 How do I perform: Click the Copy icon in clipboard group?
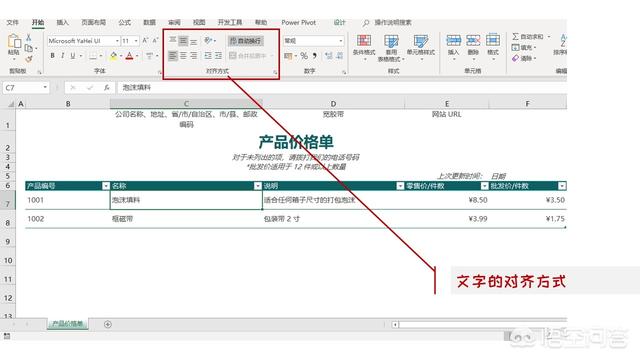29,48
